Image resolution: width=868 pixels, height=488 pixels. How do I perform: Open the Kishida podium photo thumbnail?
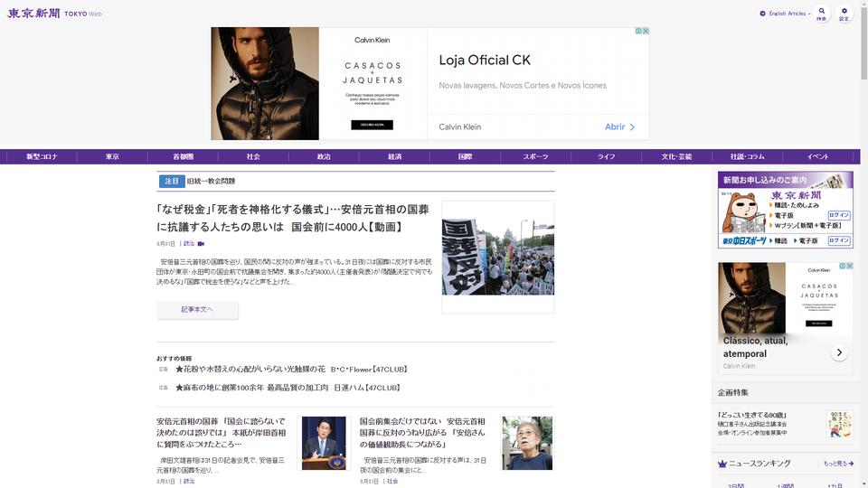coord(324,443)
